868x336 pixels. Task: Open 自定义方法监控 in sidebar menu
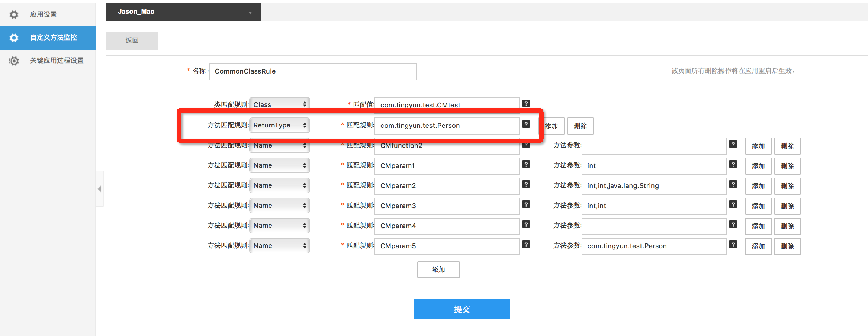click(54, 38)
